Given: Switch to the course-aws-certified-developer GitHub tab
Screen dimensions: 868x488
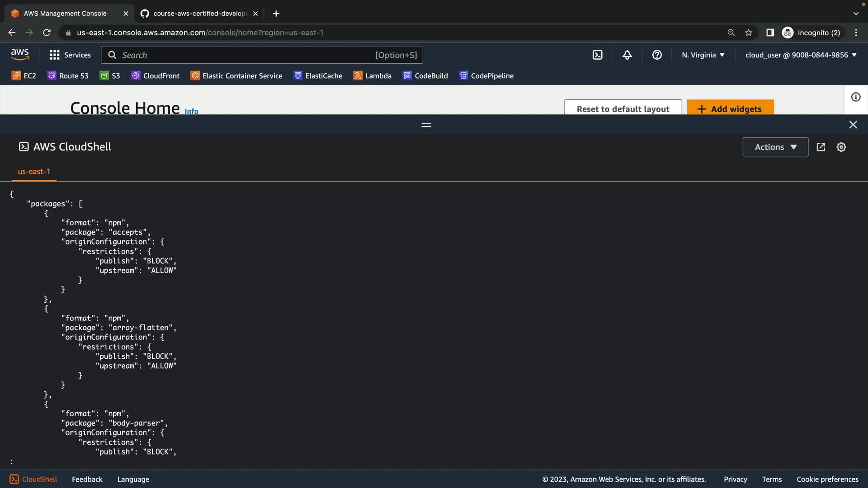Looking at the screenshot, I should [199, 14].
